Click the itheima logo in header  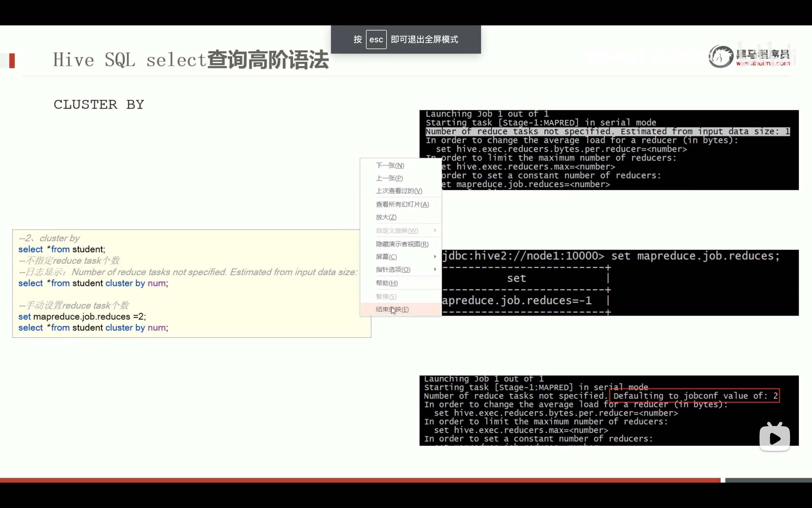(749, 56)
